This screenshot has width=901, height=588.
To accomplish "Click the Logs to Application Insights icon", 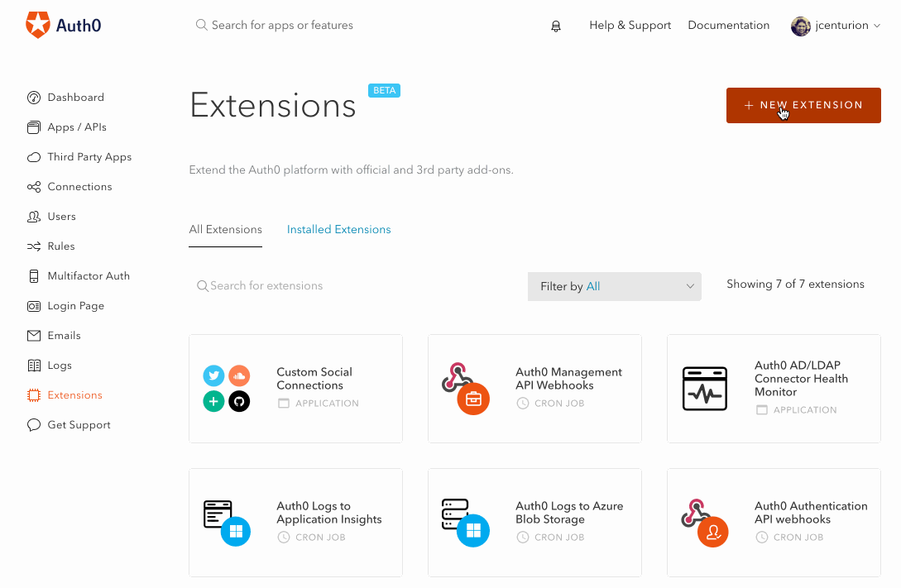I will click(227, 523).
